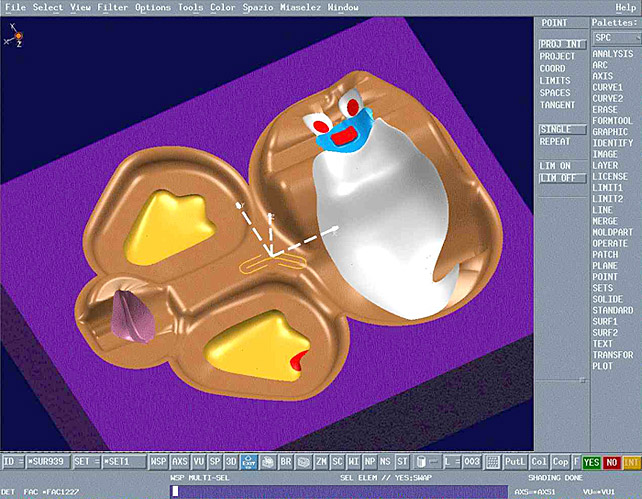Click the PutL toolbar button

[515, 462]
